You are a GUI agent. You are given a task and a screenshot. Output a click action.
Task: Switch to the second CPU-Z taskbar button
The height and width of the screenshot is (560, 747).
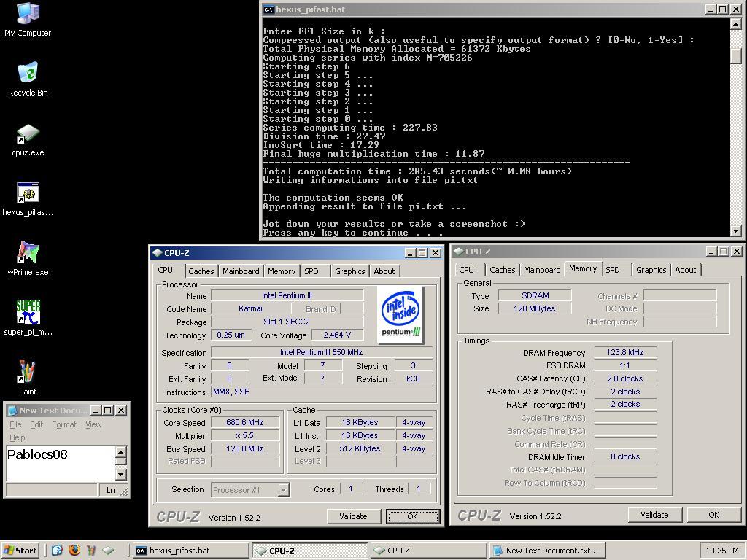[428, 551]
